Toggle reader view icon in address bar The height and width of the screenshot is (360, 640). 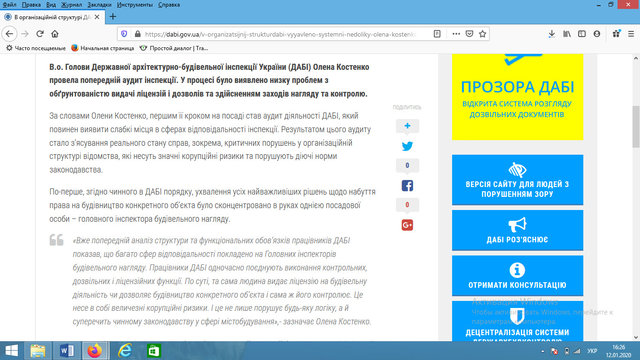click(437, 34)
